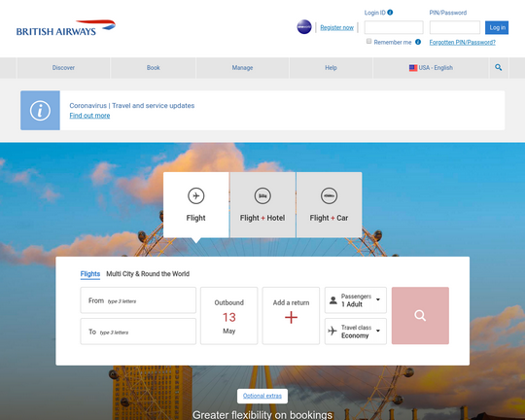Tick the Remember me checkbox
The width and height of the screenshot is (525, 420).
pos(369,41)
